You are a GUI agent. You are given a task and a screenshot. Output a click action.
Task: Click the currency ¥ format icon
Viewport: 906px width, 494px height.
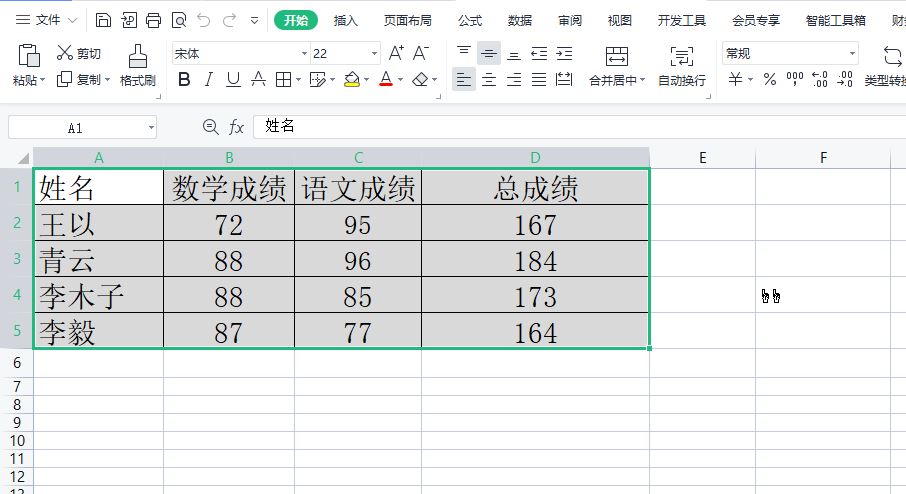[x=735, y=79]
